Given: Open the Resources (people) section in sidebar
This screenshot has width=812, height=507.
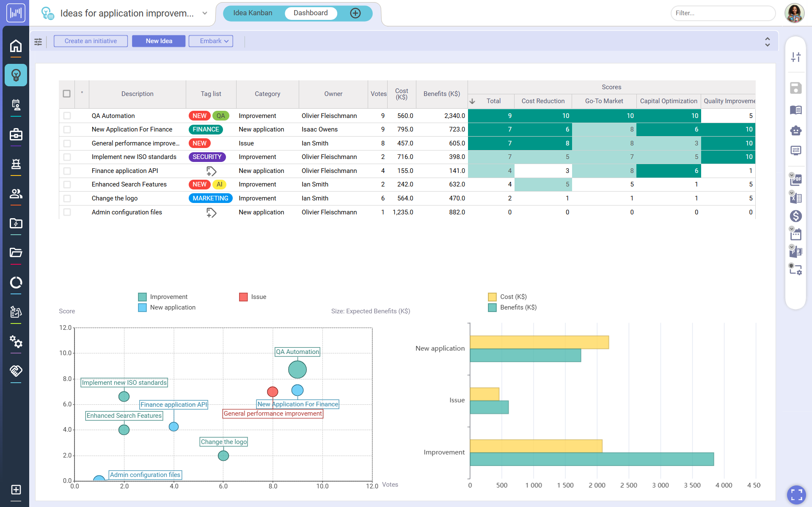Looking at the screenshot, I should [x=16, y=194].
